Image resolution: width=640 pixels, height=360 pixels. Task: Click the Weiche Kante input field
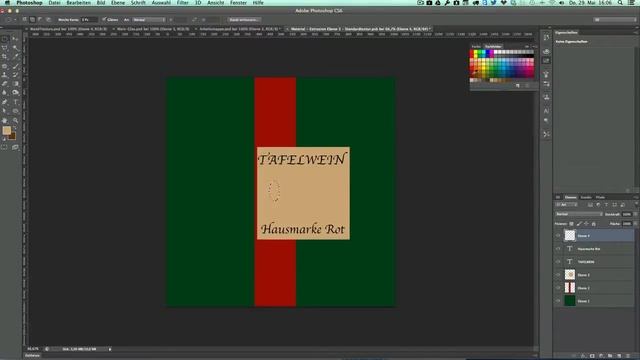[x=89, y=20]
